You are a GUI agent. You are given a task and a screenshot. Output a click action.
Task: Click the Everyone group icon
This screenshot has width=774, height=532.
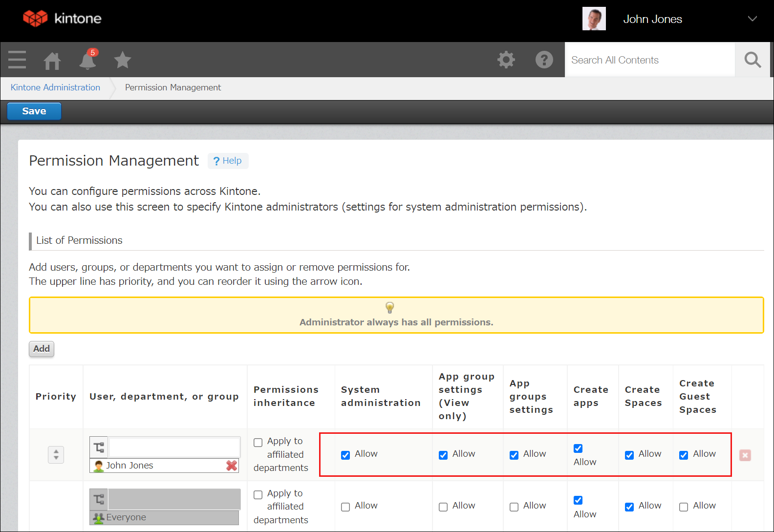(x=99, y=518)
